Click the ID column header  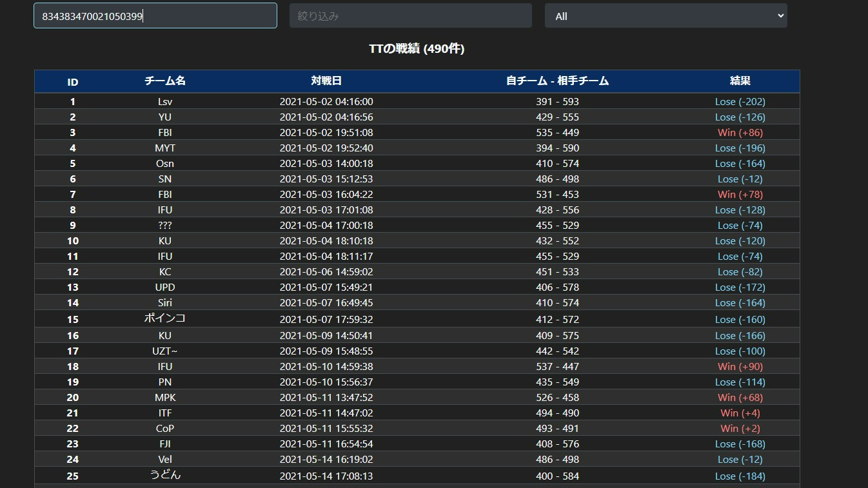(x=73, y=82)
